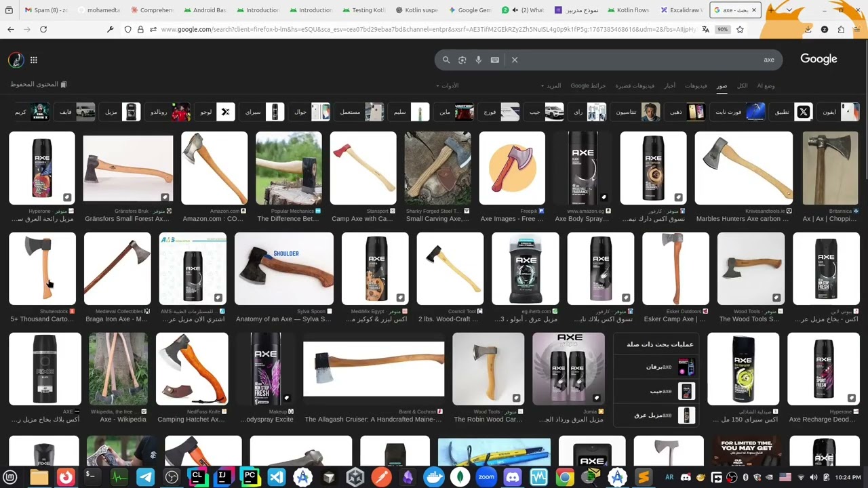The height and width of the screenshot is (488, 868).
Task: Switch to the Android Basics tab
Action: click(x=205, y=10)
